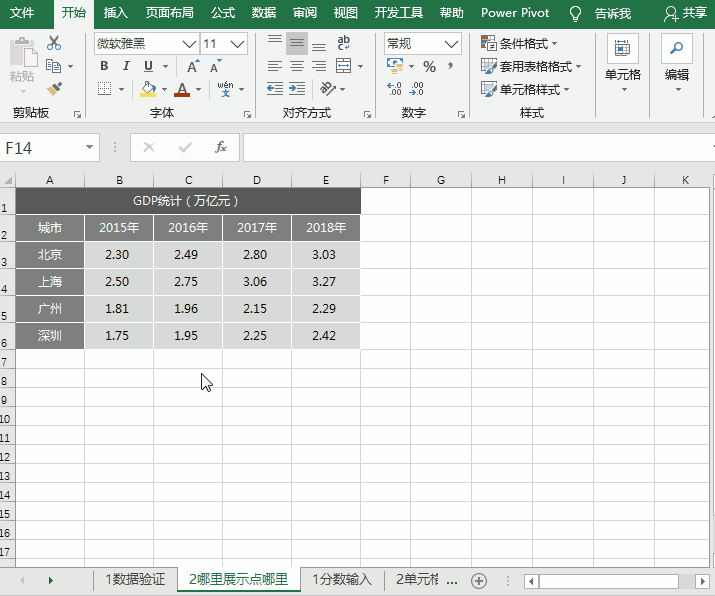Open 文件 file tab
This screenshot has height=596, width=715.
tap(22, 13)
